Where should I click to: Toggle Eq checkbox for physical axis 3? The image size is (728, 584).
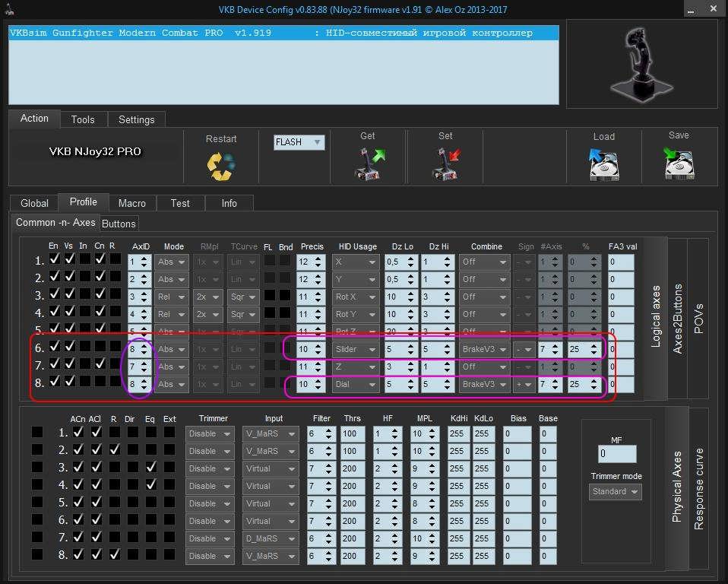151,468
